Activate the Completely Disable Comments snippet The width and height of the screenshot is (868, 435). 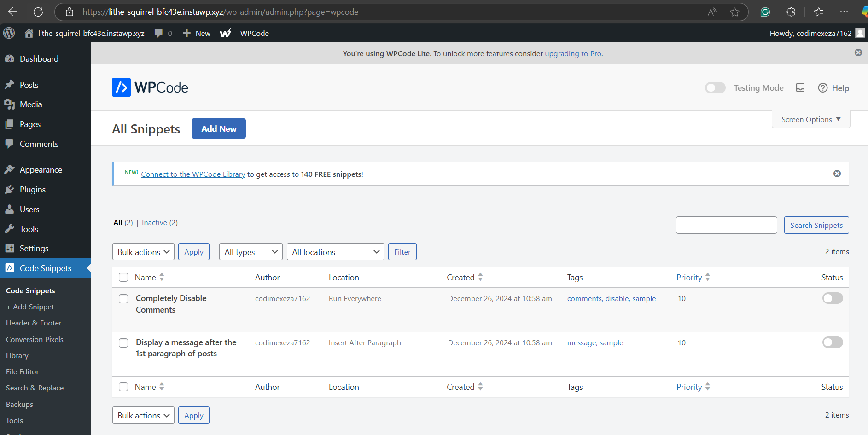pos(833,298)
